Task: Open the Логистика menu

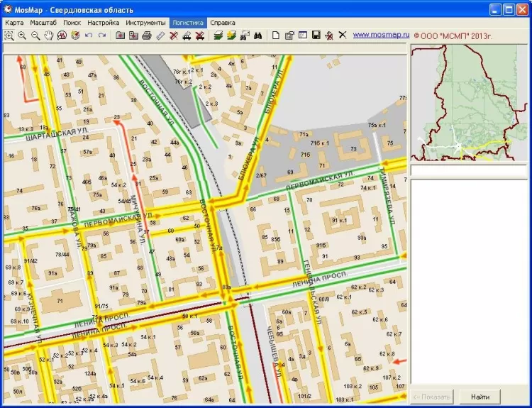Action: (188, 23)
